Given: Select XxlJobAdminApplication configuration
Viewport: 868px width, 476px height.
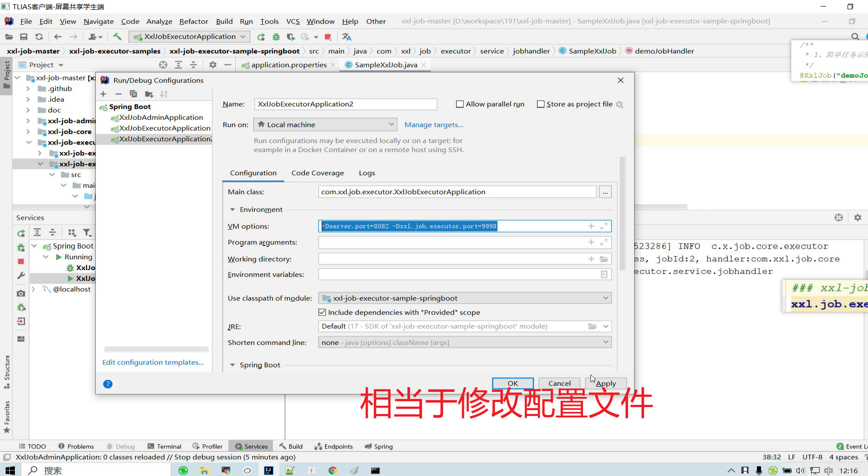Looking at the screenshot, I should click(x=161, y=118).
